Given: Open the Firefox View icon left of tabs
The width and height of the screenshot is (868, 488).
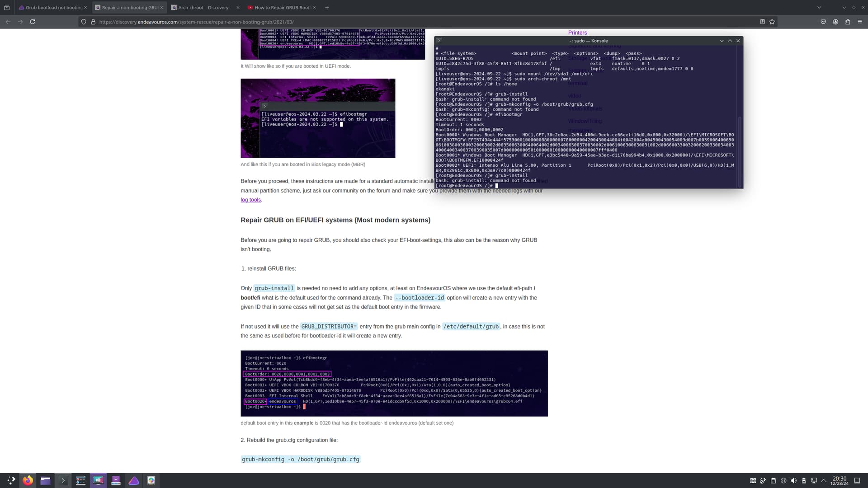Looking at the screenshot, I should pos(7,7).
